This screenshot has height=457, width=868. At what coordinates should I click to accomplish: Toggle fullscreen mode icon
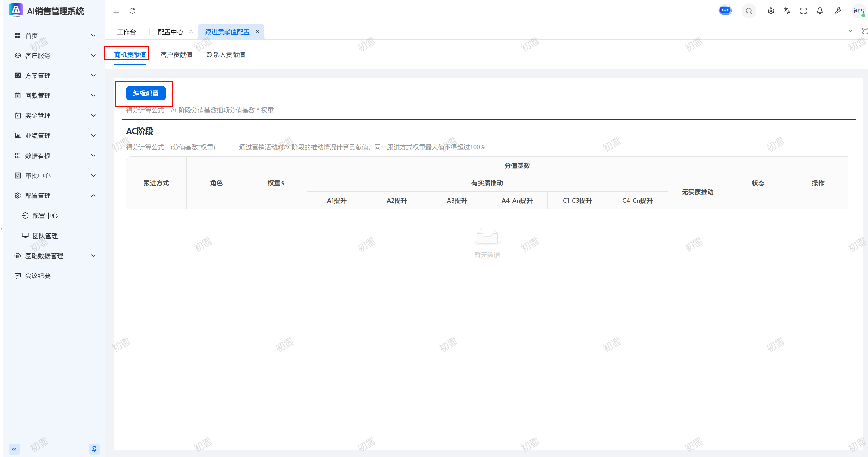pos(803,11)
